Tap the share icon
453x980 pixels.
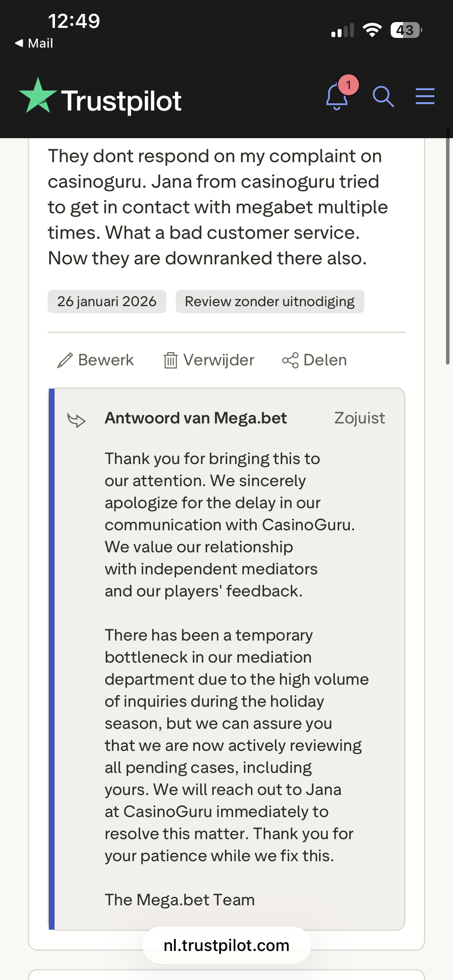click(290, 360)
